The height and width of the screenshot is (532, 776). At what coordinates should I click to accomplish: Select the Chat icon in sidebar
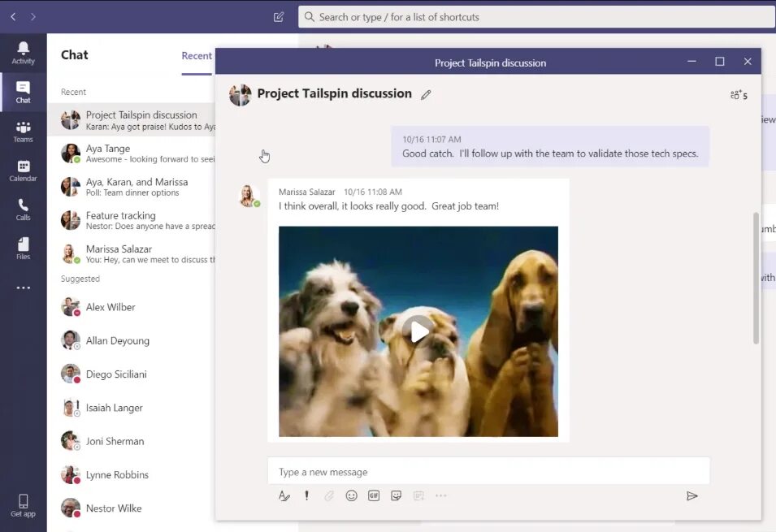click(24, 92)
